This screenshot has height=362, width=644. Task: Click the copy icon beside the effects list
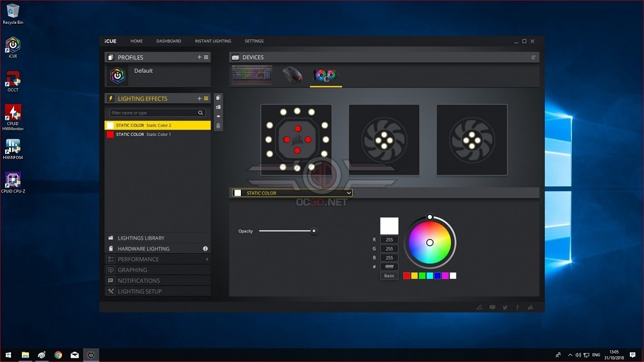(x=218, y=98)
